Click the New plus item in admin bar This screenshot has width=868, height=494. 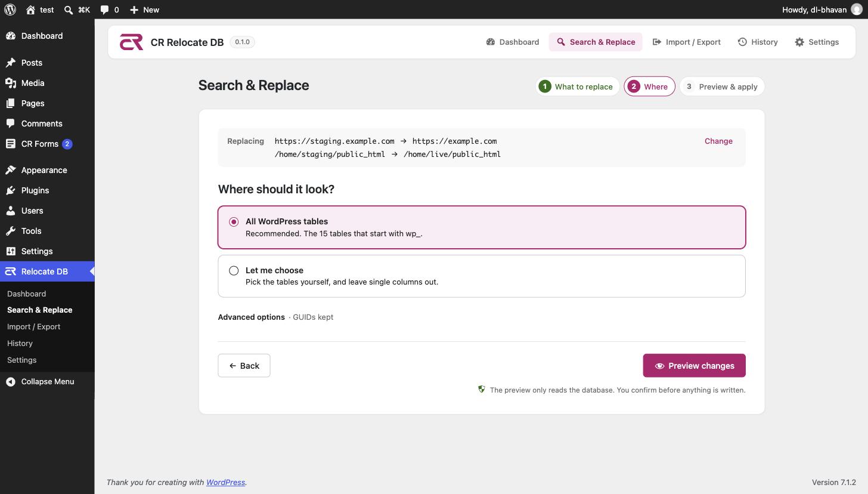(144, 10)
